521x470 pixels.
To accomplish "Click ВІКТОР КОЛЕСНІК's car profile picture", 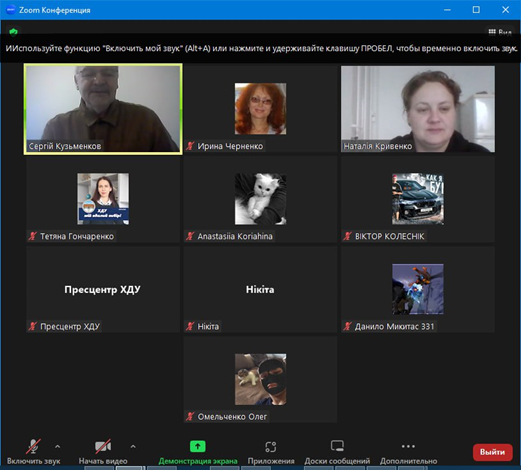I will [x=418, y=199].
